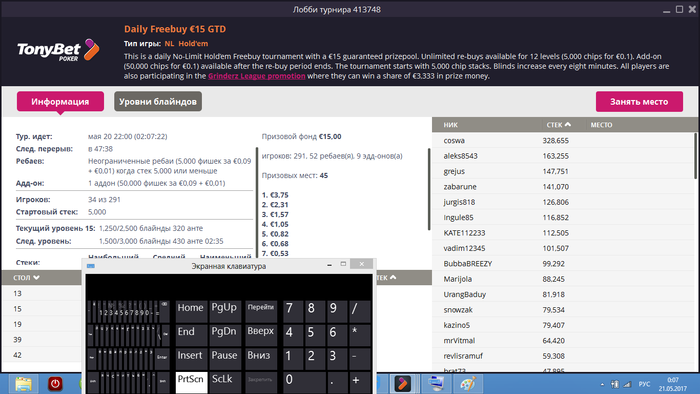Click numpad key 9

point(337,311)
